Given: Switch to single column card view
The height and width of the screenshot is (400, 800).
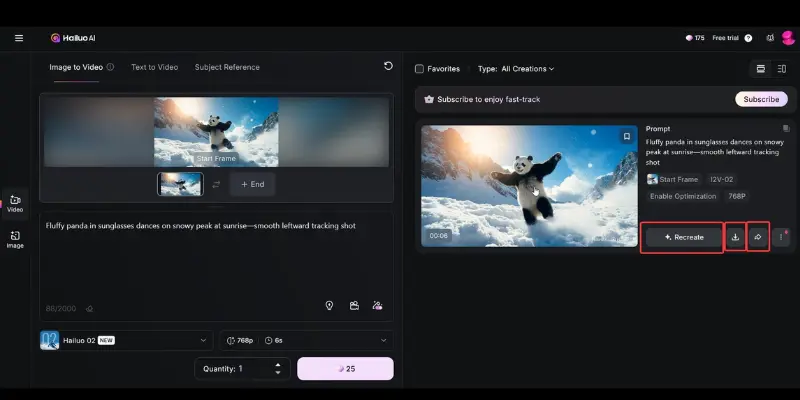Looking at the screenshot, I should pyautogui.click(x=761, y=69).
